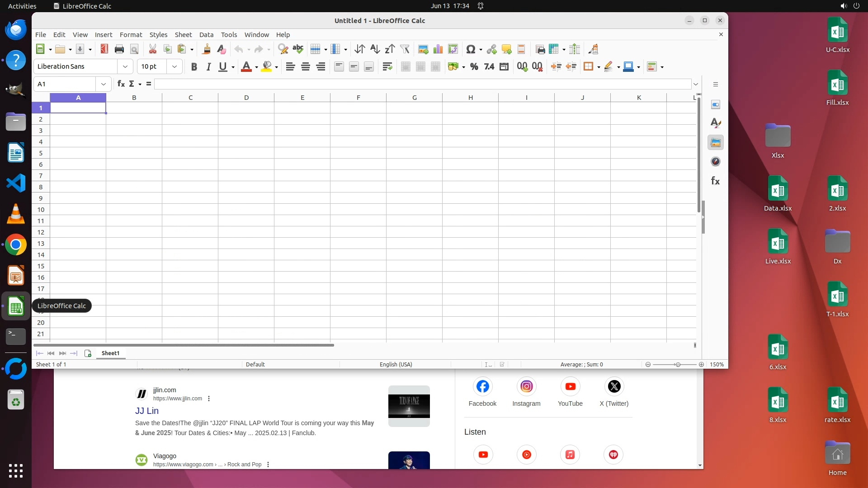
Task: Click the AutoFilter icon in toolbar
Action: point(405,49)
